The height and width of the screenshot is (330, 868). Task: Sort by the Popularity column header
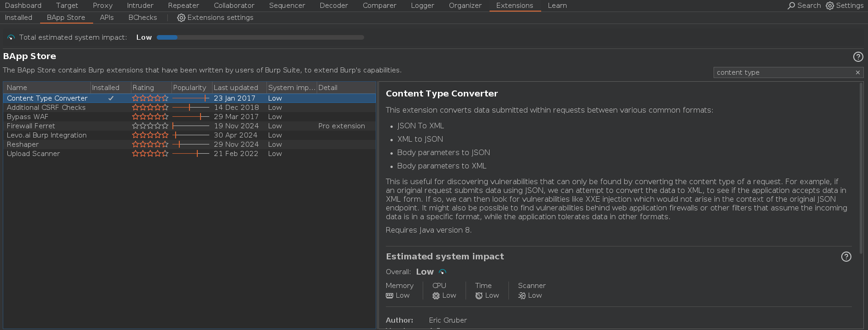[x=192, y=88]
